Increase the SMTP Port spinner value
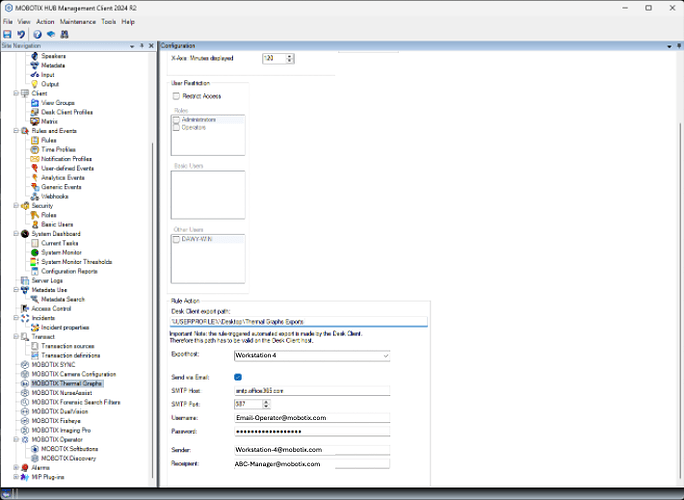The height and width of the screenshot is (500, 684). [x=267, y=402]
